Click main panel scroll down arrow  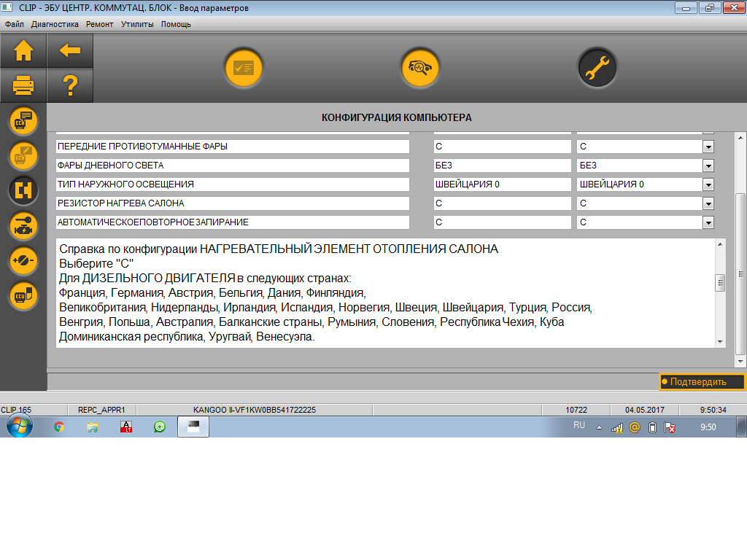coord(740,362)
